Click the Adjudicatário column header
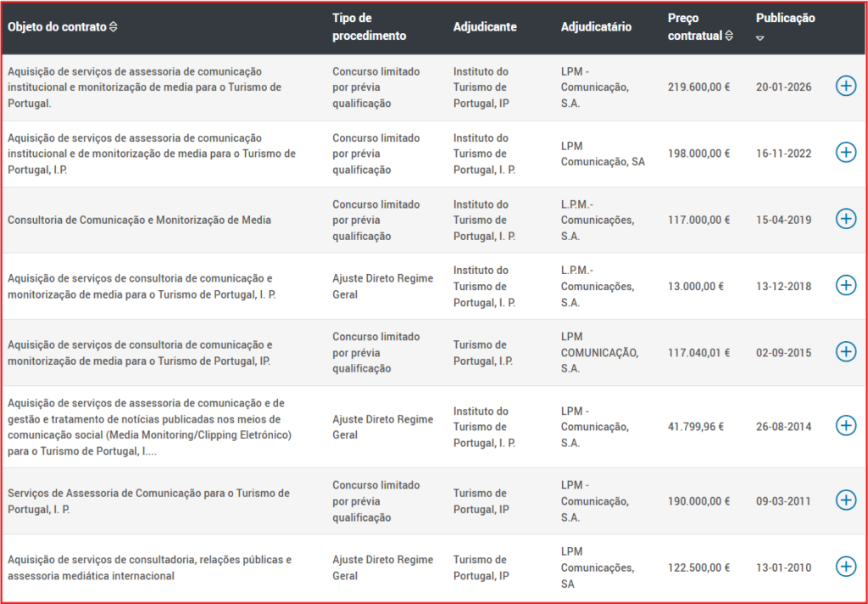The image size is (868, 604). pyautogui.click(x=596, y=27)
